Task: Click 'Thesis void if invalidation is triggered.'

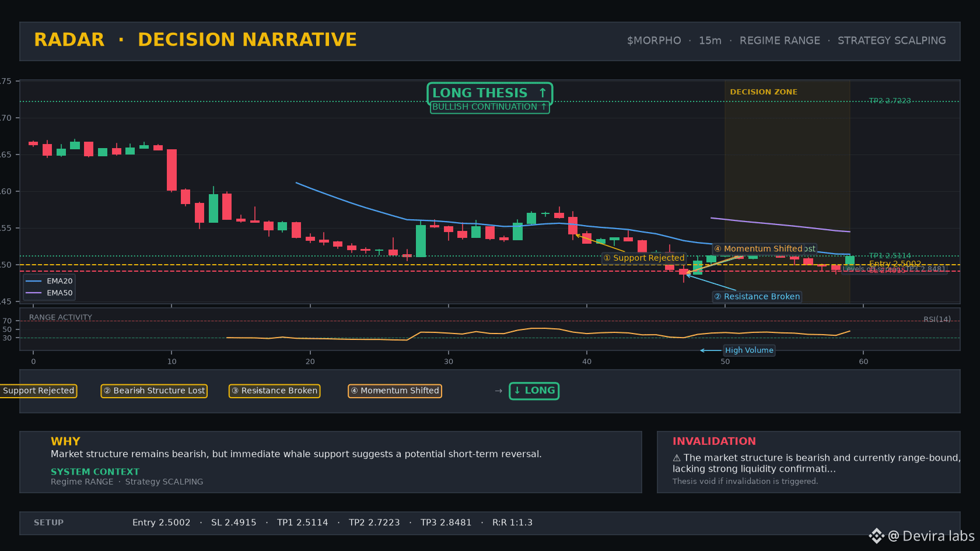Action: [x=745, y=482]
